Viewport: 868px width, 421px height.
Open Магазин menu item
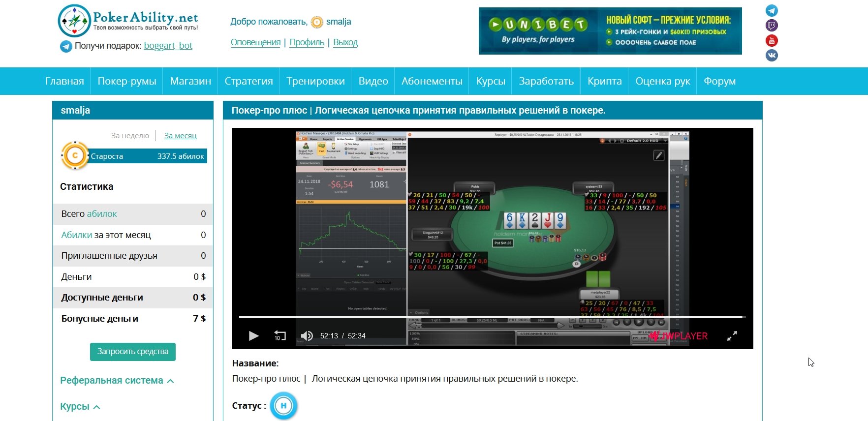pos(190,81)
